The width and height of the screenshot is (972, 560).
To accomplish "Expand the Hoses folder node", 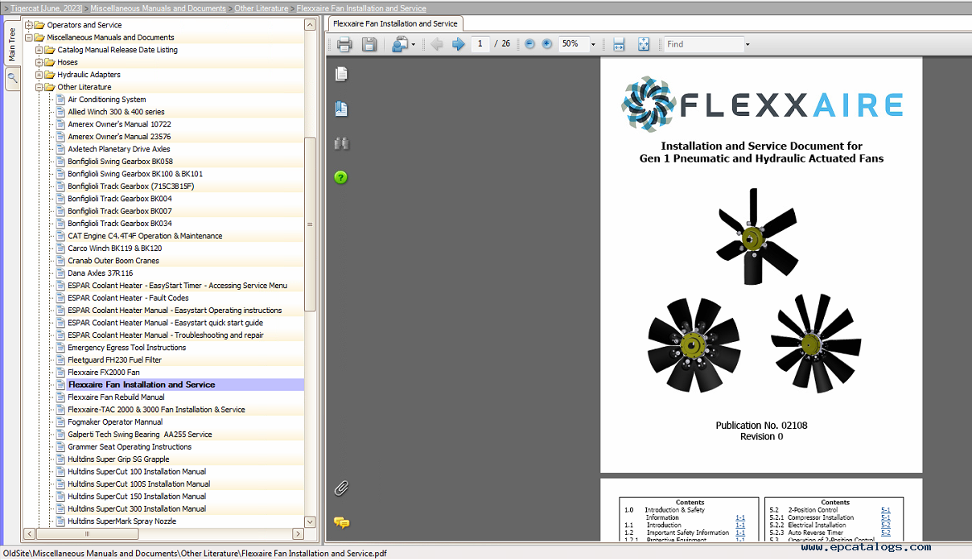I will [39, 62].
